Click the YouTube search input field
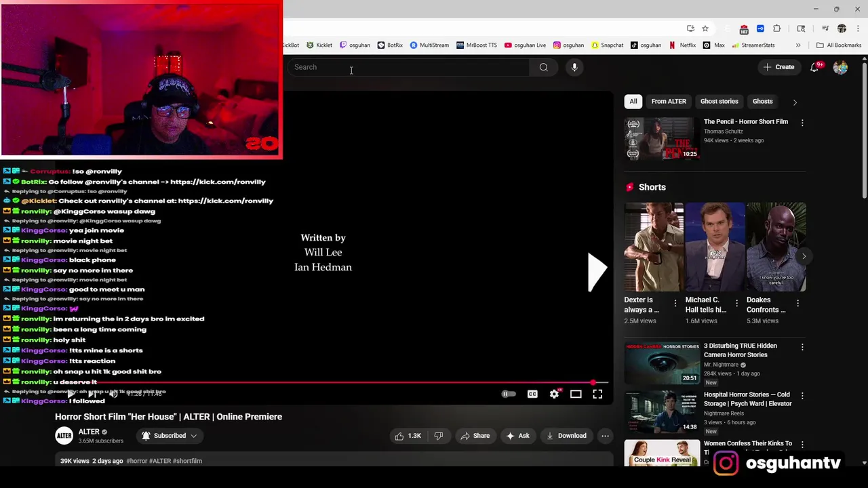The width and height of the screenshot is (868, 488). [x=409, y=67]
